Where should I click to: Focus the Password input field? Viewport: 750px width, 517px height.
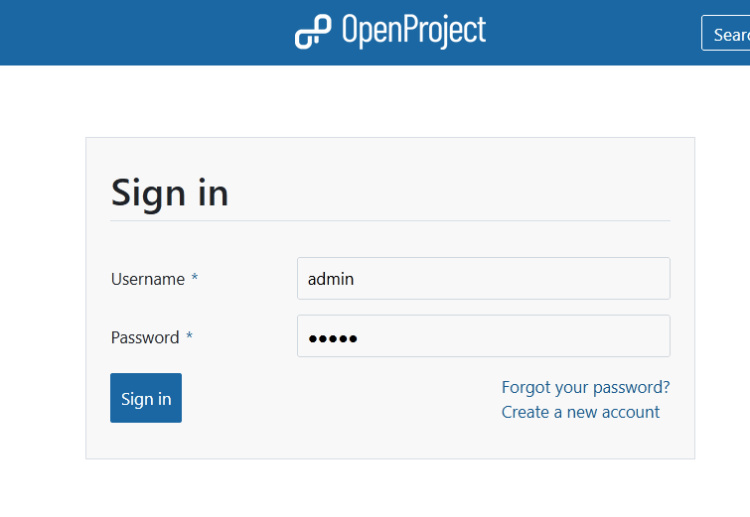click(x=483, y=337)
